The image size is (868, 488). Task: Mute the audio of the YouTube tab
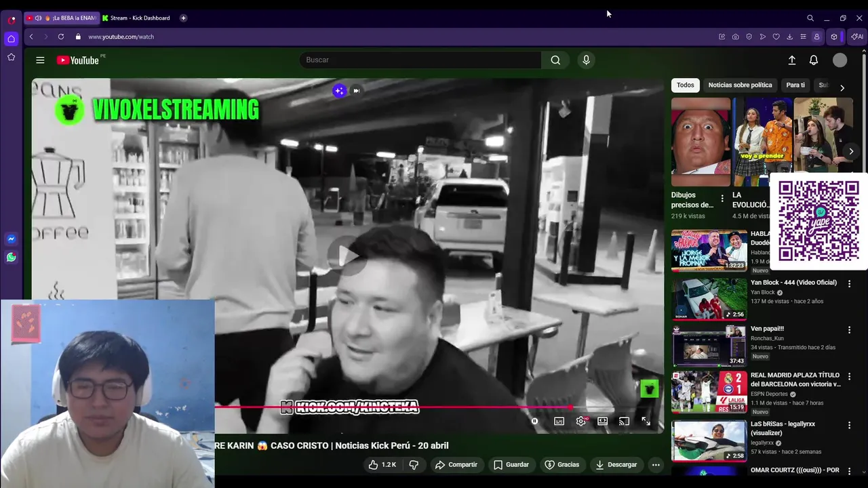38,18
